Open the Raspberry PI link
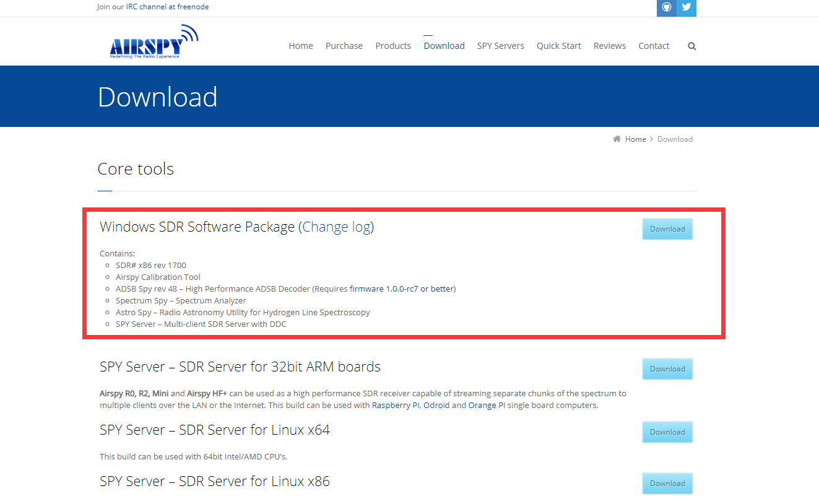 [x=396, y=405]
